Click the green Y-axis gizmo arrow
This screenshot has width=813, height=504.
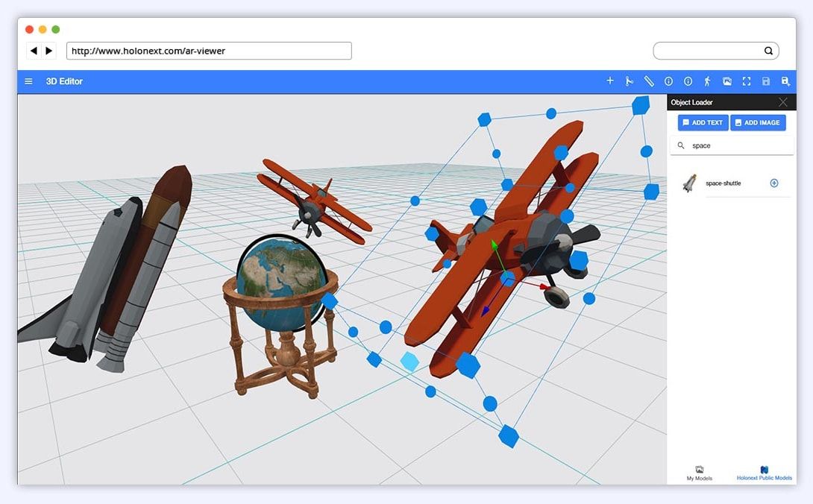[x=495, y=246]
